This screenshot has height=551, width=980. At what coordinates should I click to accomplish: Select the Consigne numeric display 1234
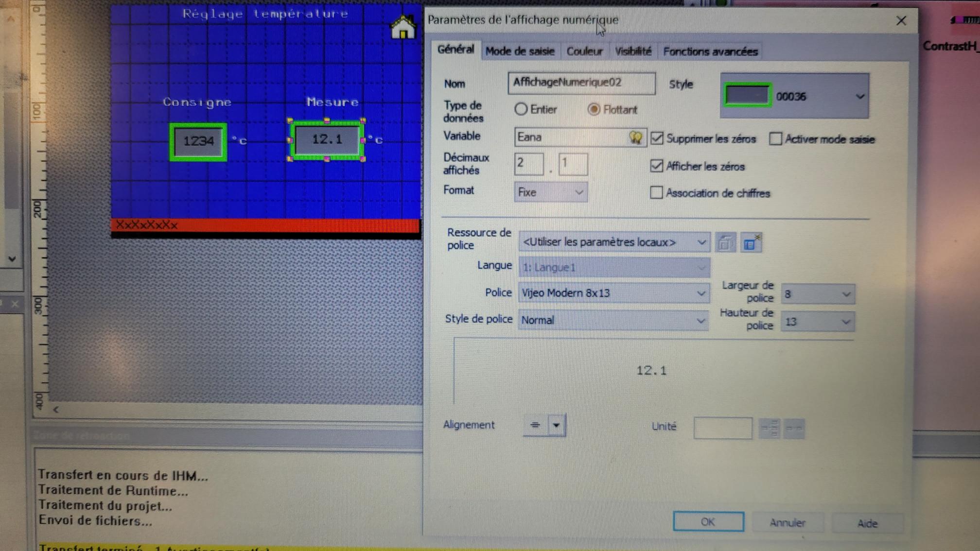(x=198, y=141)
